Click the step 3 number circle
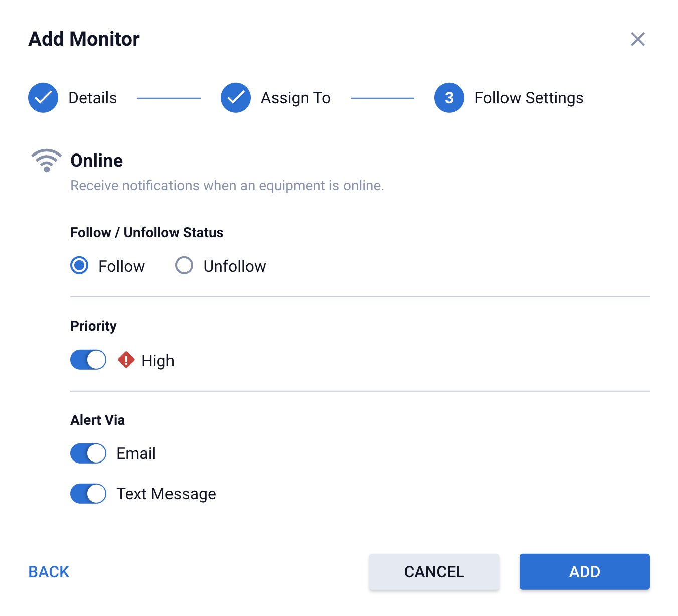Viewport: 678px width, 616px height. pos(449,98)
